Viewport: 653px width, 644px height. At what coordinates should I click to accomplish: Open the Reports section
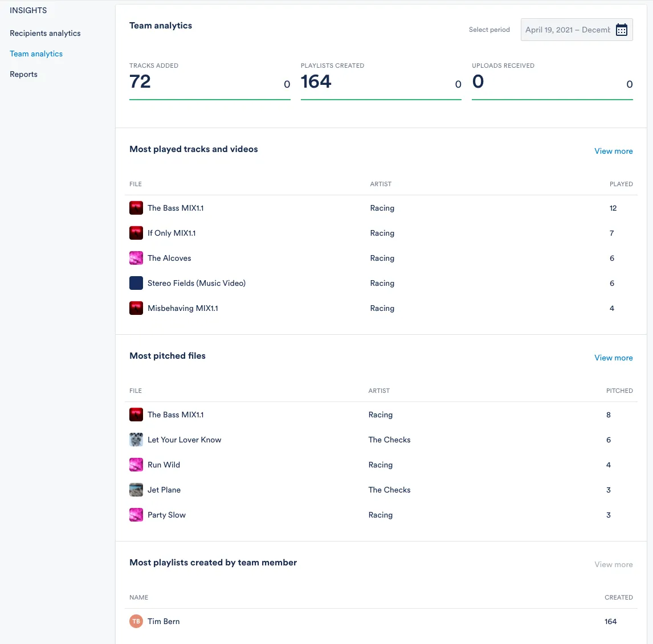point(23,74)
